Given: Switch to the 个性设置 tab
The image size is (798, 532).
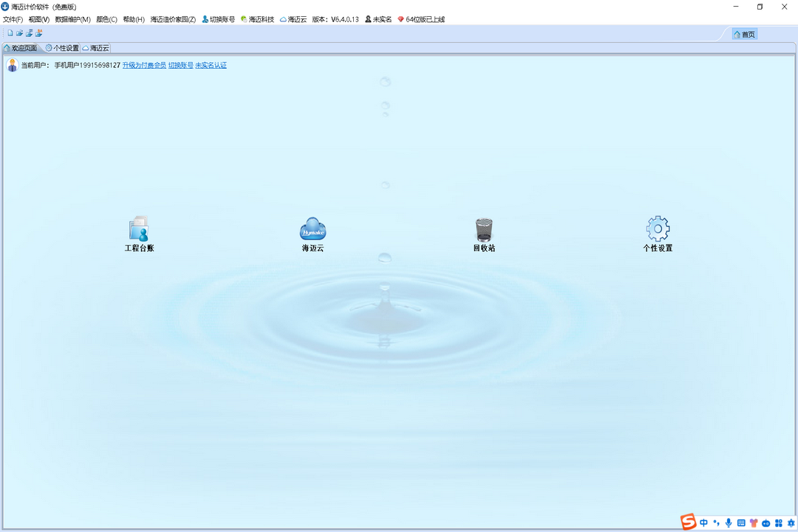Looking at the screenshot, I should point(62,48).
